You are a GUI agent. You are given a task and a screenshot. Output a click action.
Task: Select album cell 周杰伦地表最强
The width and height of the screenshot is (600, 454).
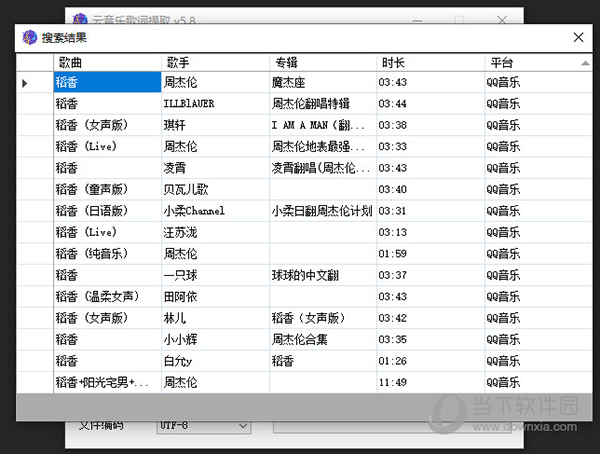click(323, 147)
